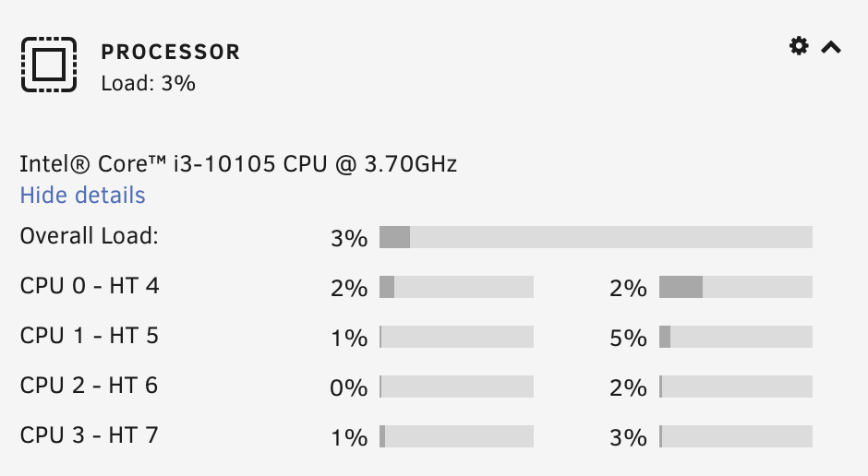Click CPU 2 load bar showing 0%
The width and height of the screenshot is (868, 476).
pyautogui.click(x=456, y=387)
